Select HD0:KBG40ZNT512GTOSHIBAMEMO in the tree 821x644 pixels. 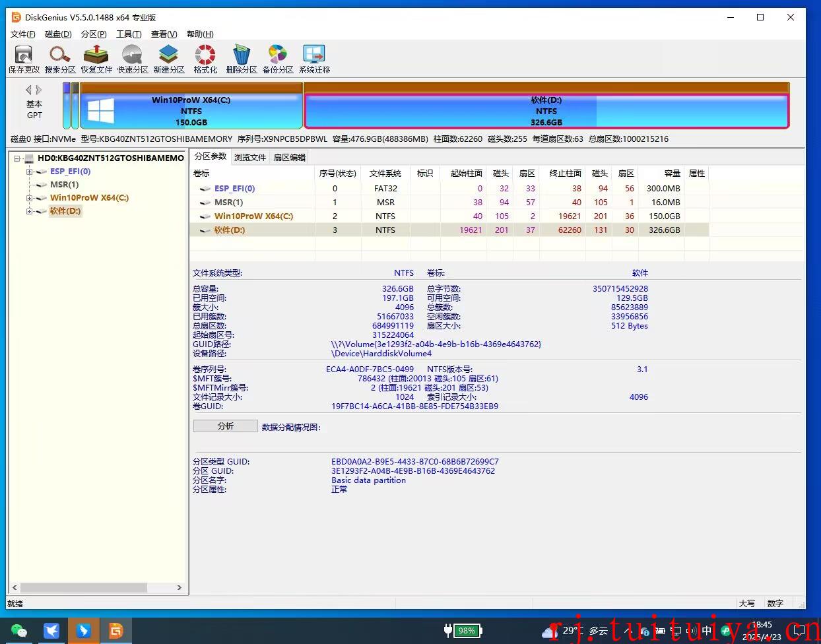(111, 158)
